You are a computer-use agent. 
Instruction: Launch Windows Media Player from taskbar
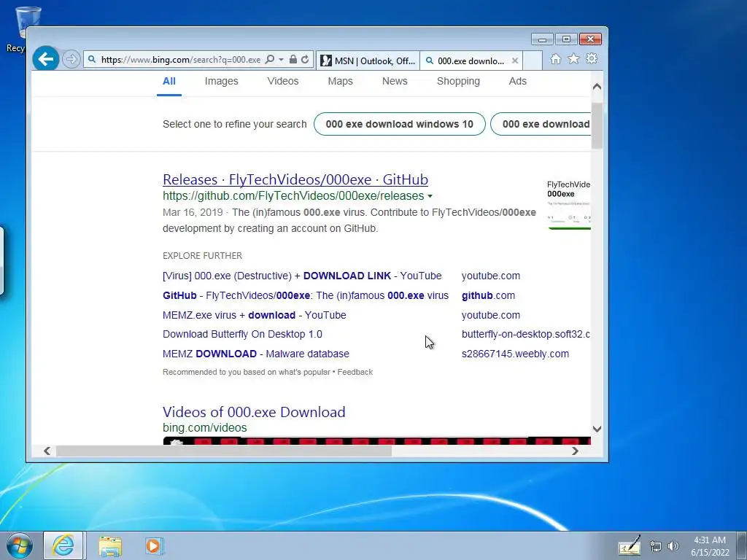click(x=153, y=545)
